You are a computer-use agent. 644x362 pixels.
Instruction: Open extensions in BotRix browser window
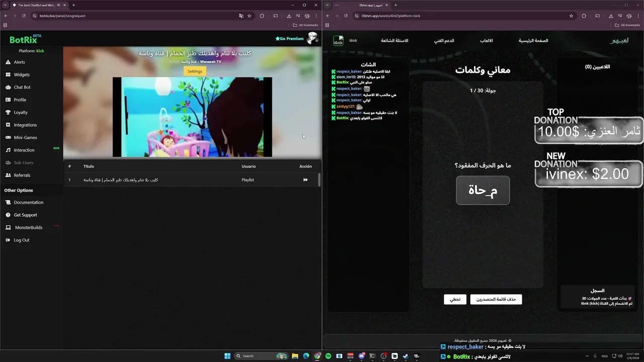262,16
